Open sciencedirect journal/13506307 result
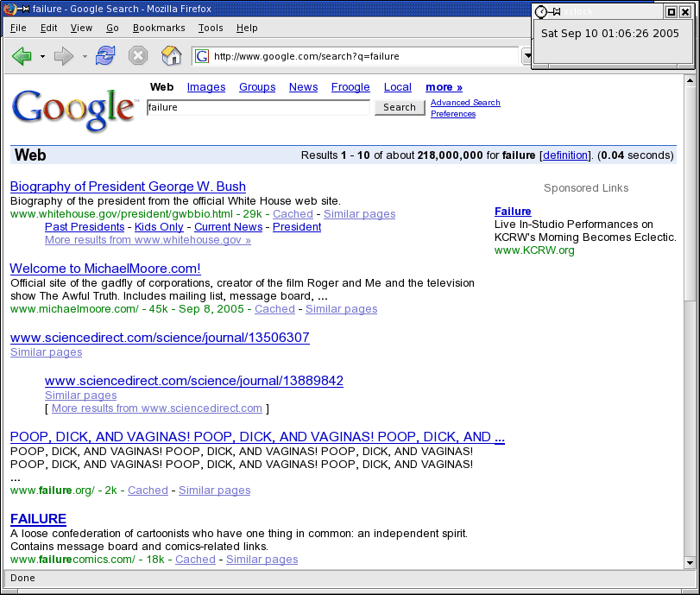The height and width of the screenshot is (595, 700). pyautogui.click(x=160, y=338)
